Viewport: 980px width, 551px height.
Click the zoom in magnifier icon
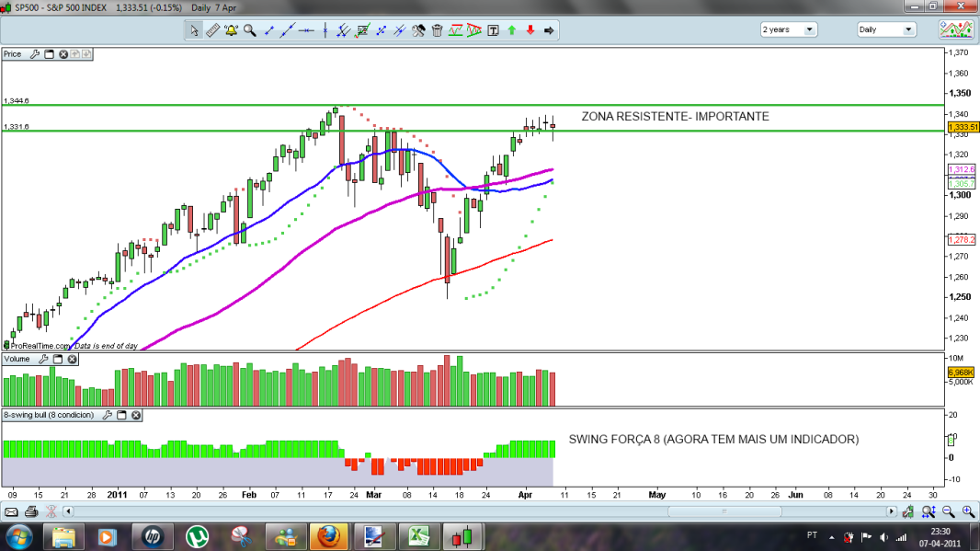click(x=968, y=512)
